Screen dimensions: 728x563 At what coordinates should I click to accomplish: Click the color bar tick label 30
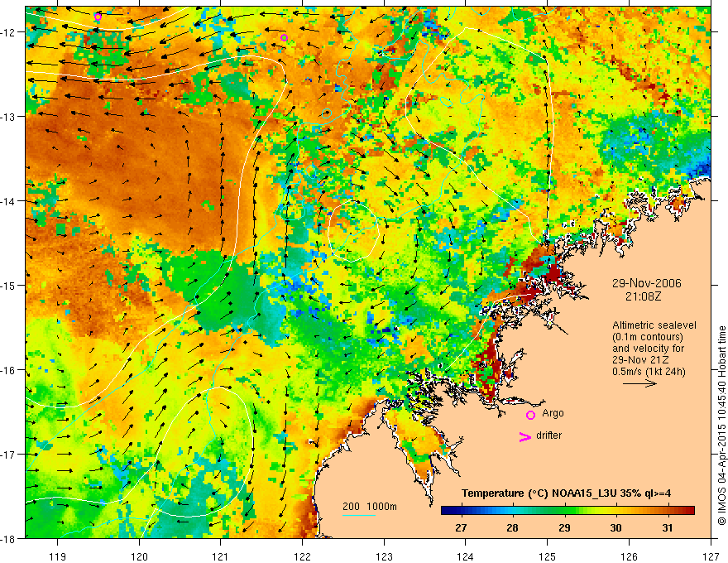click(x=615, y=528)
